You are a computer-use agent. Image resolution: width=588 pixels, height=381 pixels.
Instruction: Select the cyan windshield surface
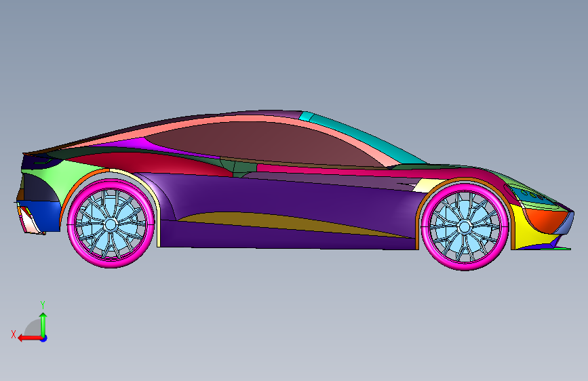(366, 138)
